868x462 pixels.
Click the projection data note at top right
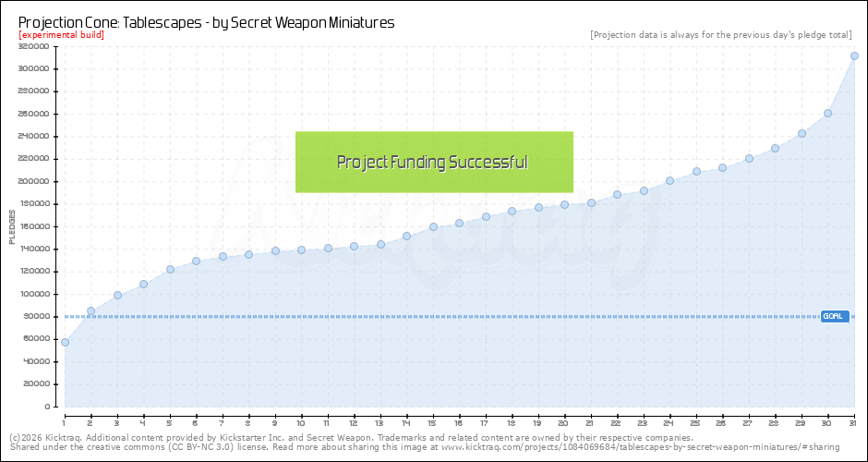[720, 35]
